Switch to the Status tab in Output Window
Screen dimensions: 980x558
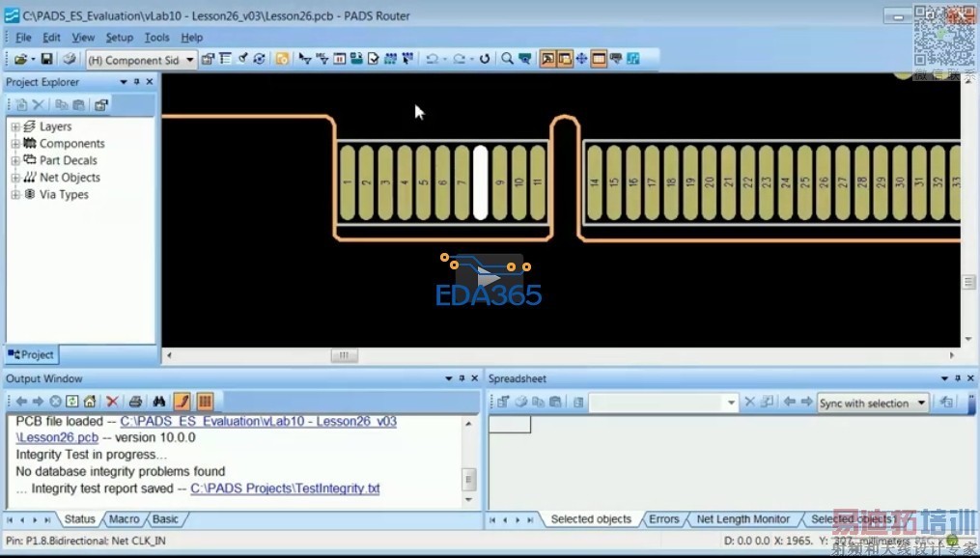pos(80,519)
